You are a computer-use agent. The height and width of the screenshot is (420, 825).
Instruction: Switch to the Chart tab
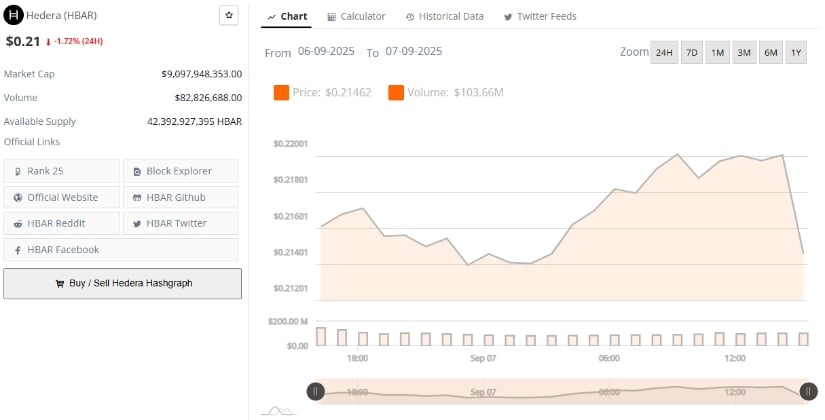pos(287,16)
